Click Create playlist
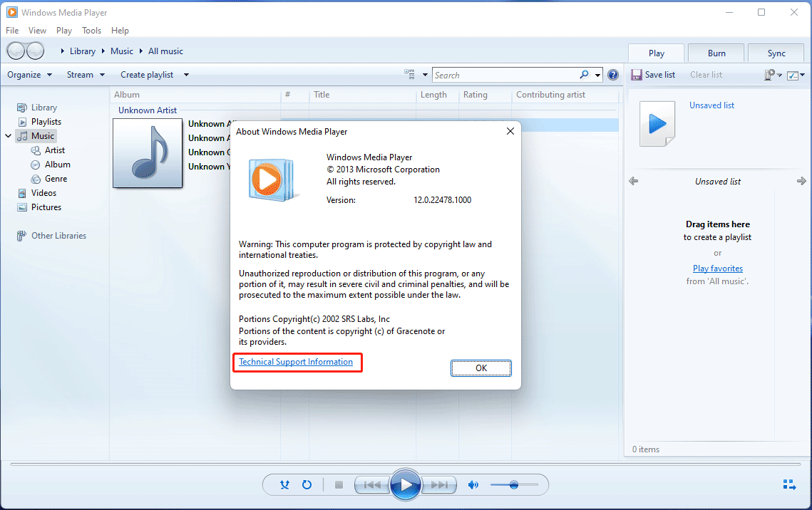Screen dimensions: 812x510 click(147, 75)
